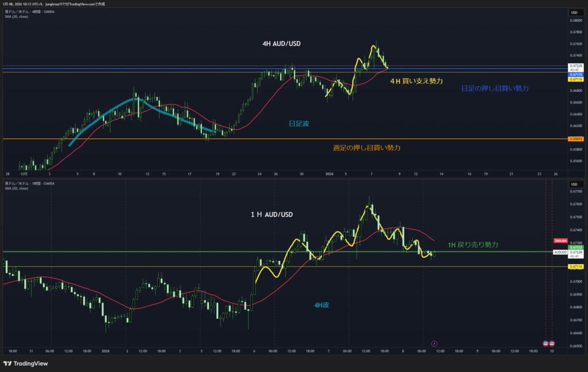The width and height of the screenshot is (588, 372).
Task: Open the USD currency selector on upper chart
Action: pos(574,12)
